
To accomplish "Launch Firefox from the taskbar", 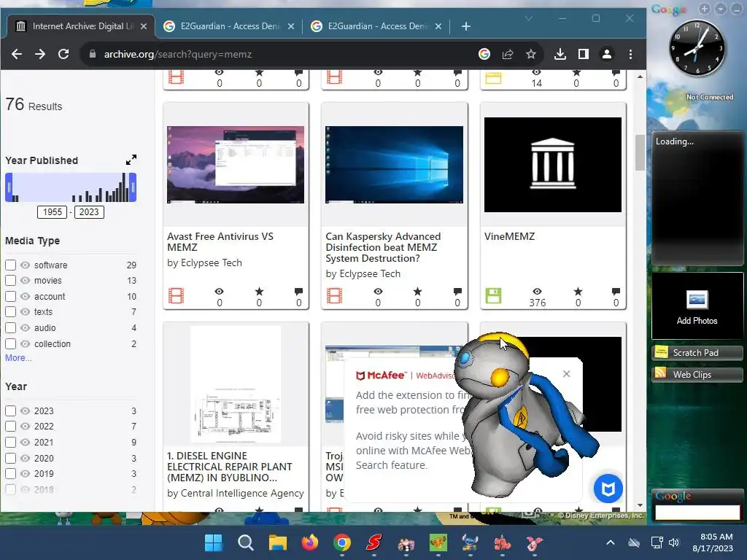I will [309, 542].
